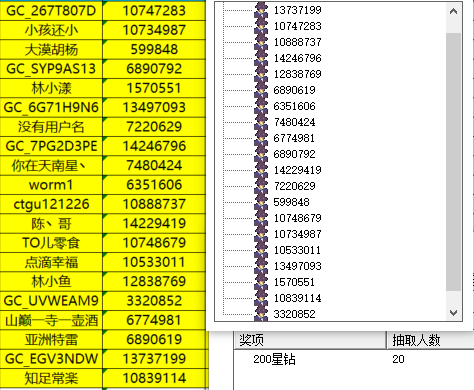The height and width of the screenshot is (390, 474).
Task: Click the scroll up arrow of winner list
Action: 453,11
